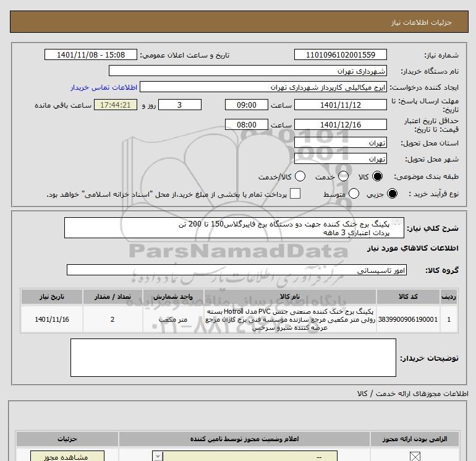Image resolution: width=476 pixels, height=461 pixels.
Task: Click the general need description text area
Action: (x=234, y=228)
